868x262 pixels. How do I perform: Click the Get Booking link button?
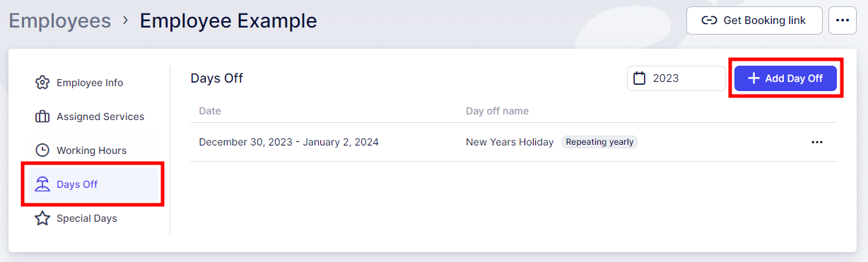pos(755,20)
